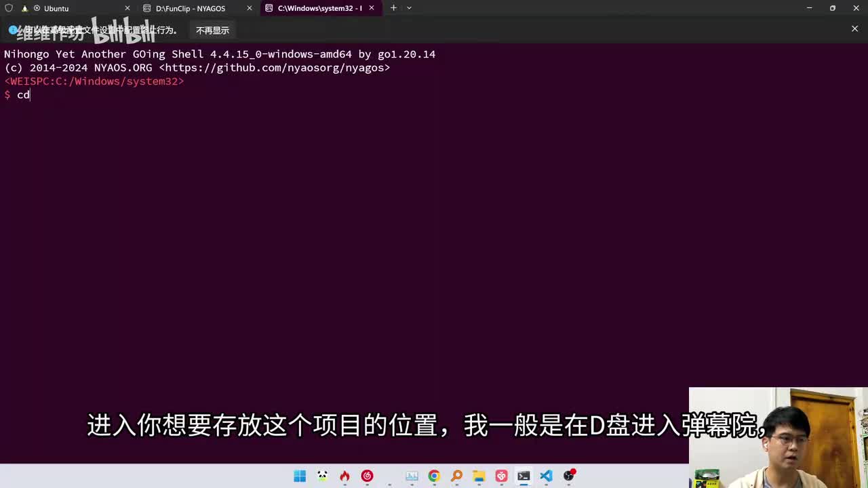Open the panda app in the taskbar
Screen dimensions: 868x488
pyautogui.click(x=322, y=476)
